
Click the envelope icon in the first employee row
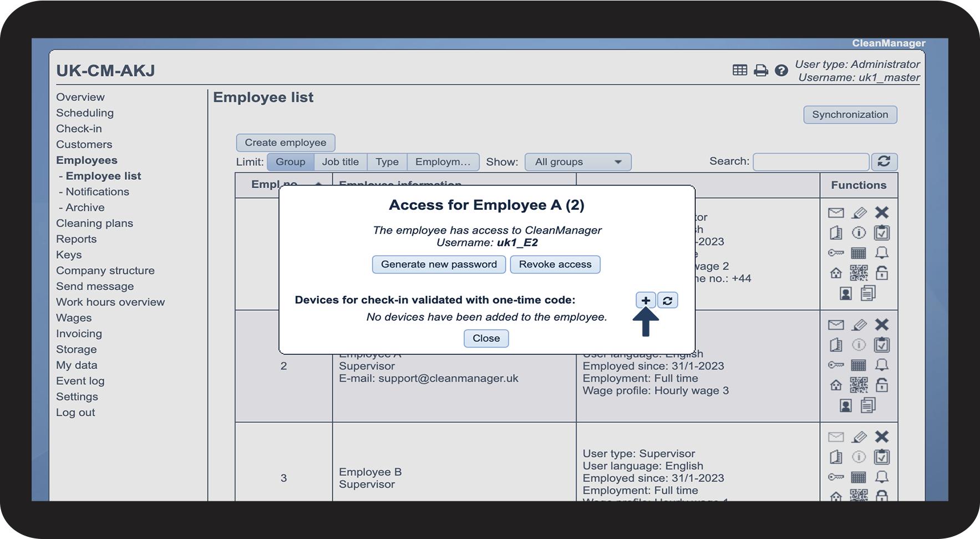[836, 213]
